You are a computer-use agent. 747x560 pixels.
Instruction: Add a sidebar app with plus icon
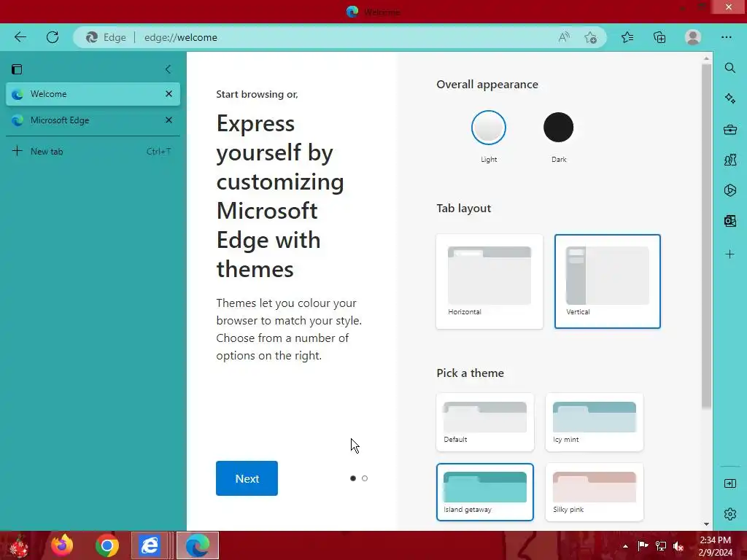(729, 254)
